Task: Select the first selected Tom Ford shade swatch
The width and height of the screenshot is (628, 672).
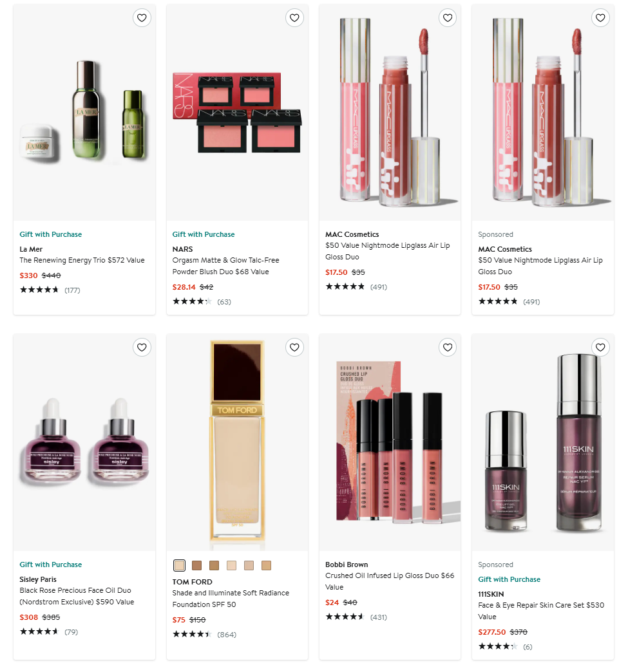Action: pos(179,565)
